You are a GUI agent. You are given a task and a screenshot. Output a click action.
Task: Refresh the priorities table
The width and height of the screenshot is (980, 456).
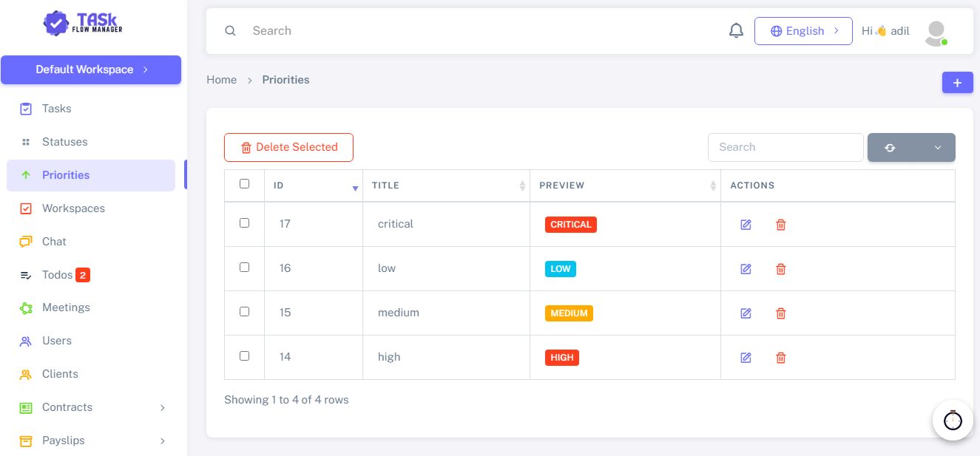(890, 147)
